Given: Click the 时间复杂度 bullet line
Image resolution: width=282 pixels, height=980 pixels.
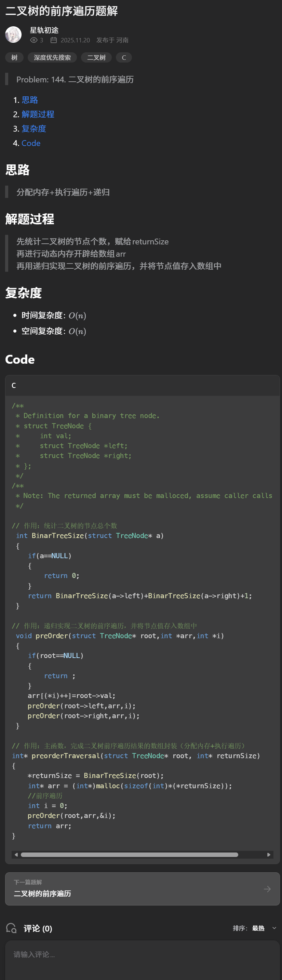Looking at the screenshot, I should tap(54, 316).
